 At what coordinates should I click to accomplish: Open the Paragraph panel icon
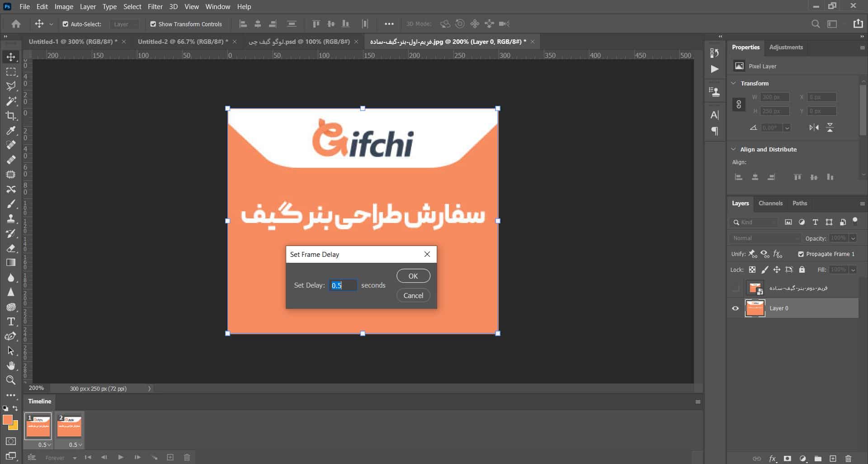pyautogui.click(x=715, y=131)
